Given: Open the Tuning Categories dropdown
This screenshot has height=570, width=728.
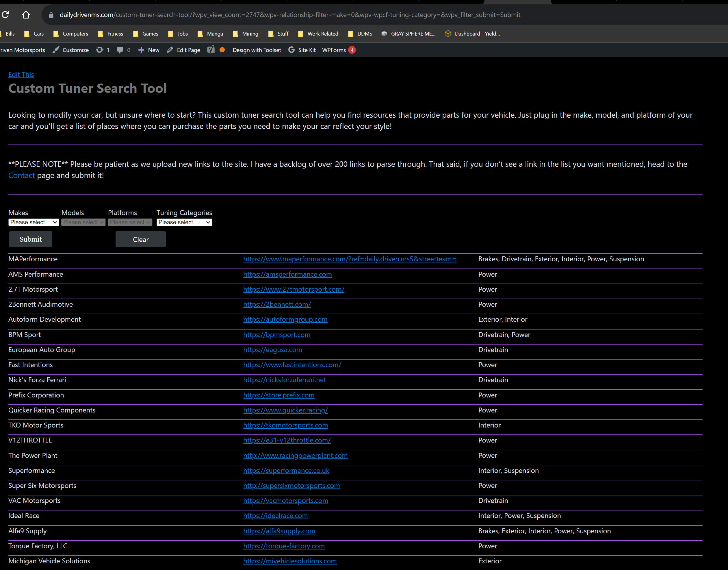Looking at the screenshot, I should (x=184, y=222).
